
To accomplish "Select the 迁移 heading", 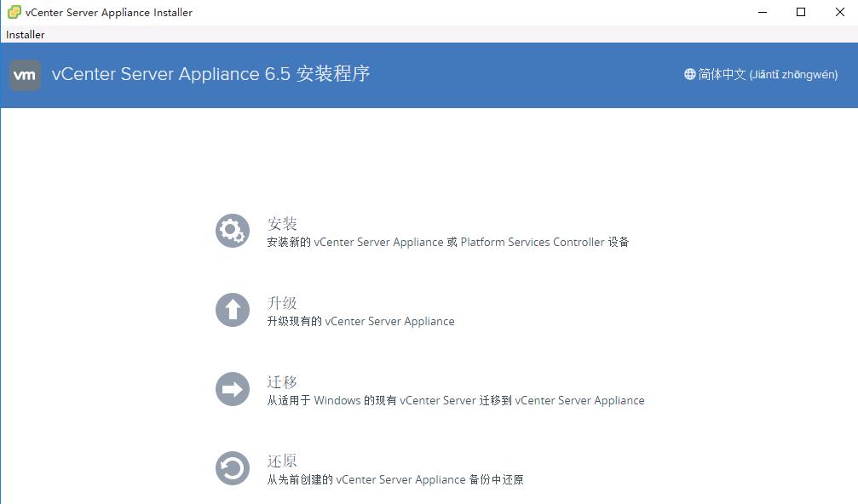I will point(282,381).
